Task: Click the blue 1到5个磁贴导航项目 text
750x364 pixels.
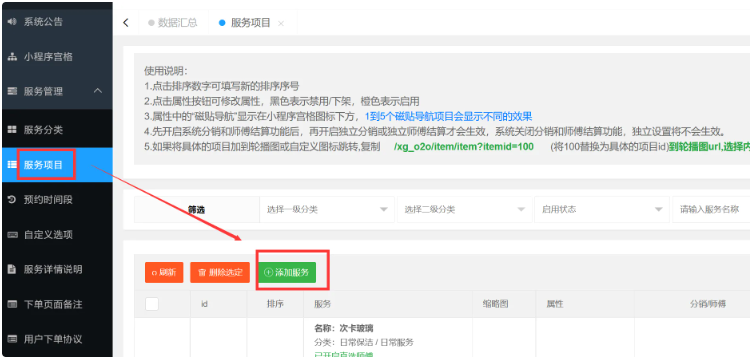Action: click(448, 116)
